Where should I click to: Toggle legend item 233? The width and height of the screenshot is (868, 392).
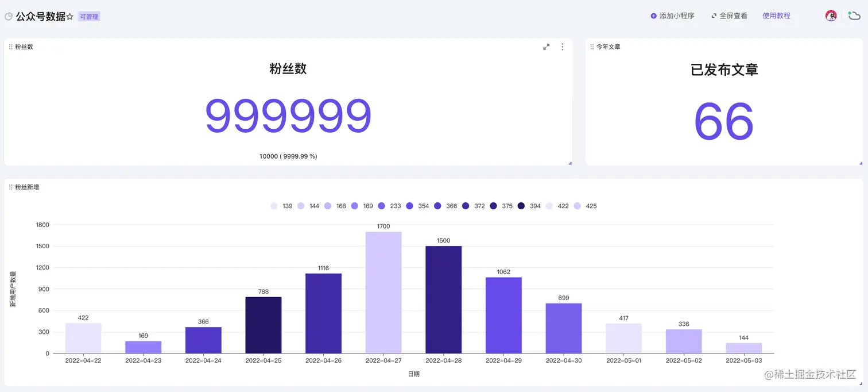pos(390,206)
